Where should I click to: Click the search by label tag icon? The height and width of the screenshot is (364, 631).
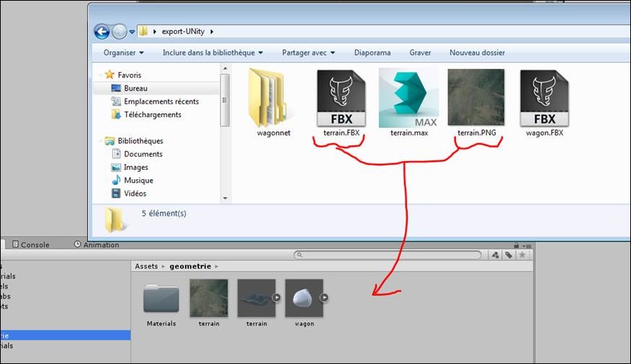(x=509, y=255)
